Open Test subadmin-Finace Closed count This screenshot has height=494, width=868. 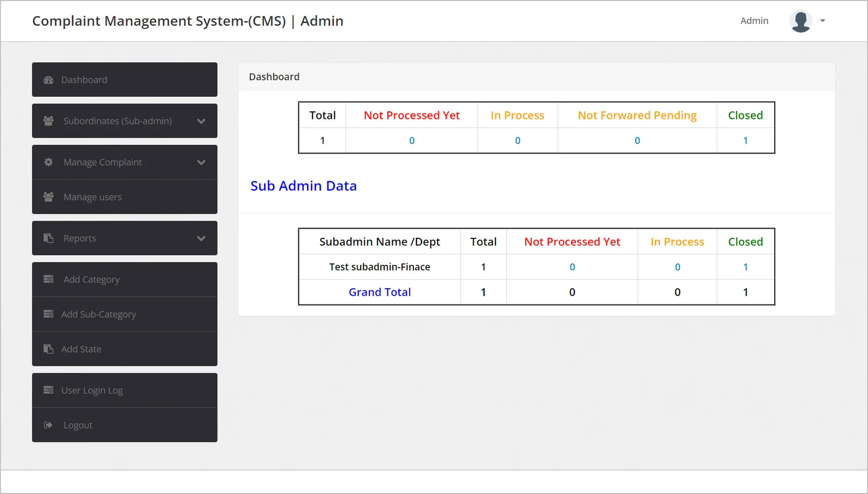pos(745,267)
